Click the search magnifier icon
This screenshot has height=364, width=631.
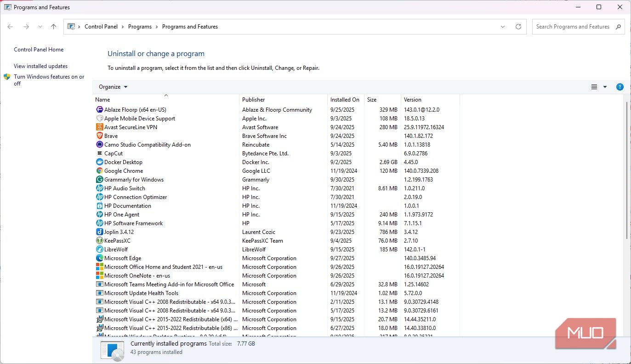coord(618,27)
